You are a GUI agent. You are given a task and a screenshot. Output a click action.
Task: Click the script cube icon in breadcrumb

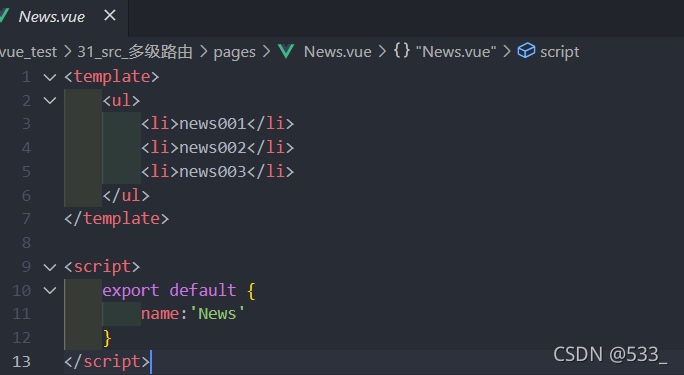(x=526, y=51)
